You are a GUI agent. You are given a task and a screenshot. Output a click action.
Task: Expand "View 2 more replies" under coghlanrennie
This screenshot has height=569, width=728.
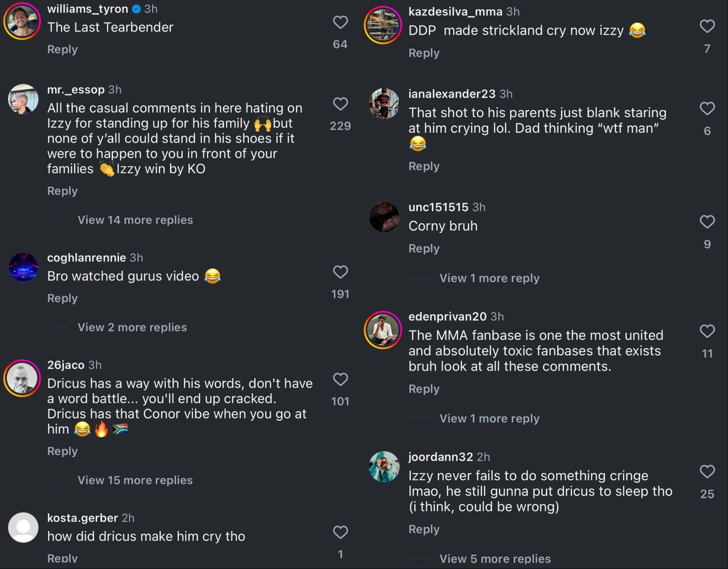[x=132, y=327]
